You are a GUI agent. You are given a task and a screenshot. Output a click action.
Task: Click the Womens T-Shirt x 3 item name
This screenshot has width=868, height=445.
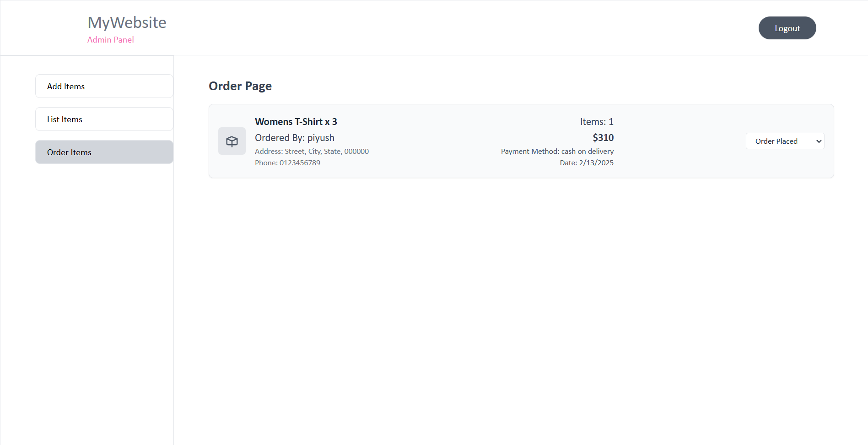296,122
